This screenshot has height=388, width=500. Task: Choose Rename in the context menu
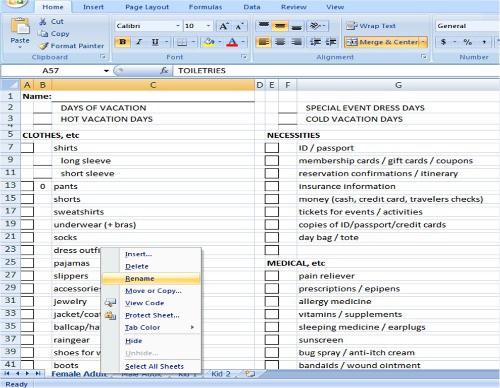151,279
